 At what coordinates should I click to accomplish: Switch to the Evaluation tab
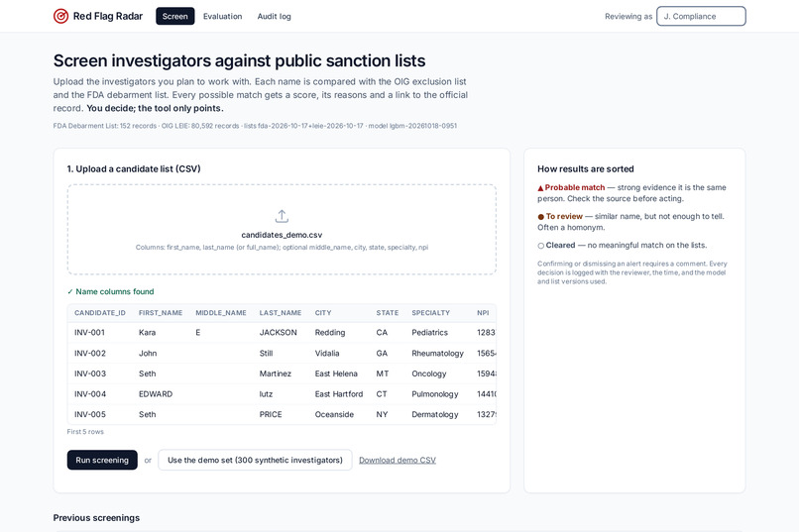click(x=223, y=16)
